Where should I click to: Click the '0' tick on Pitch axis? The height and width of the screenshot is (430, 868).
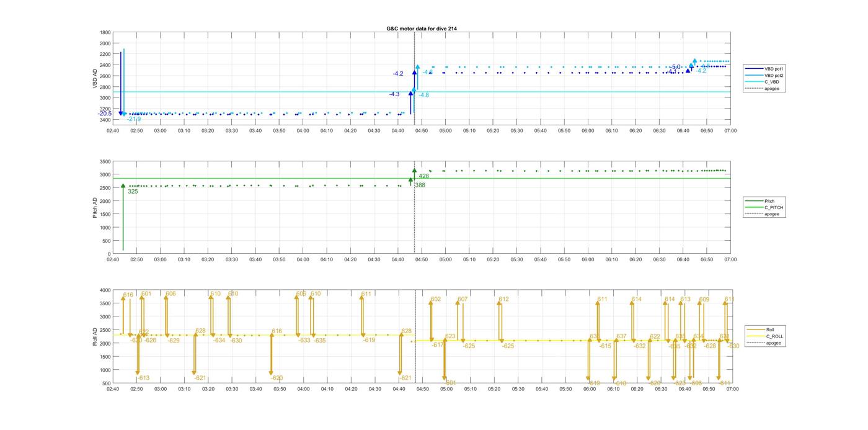pos(109,254)
